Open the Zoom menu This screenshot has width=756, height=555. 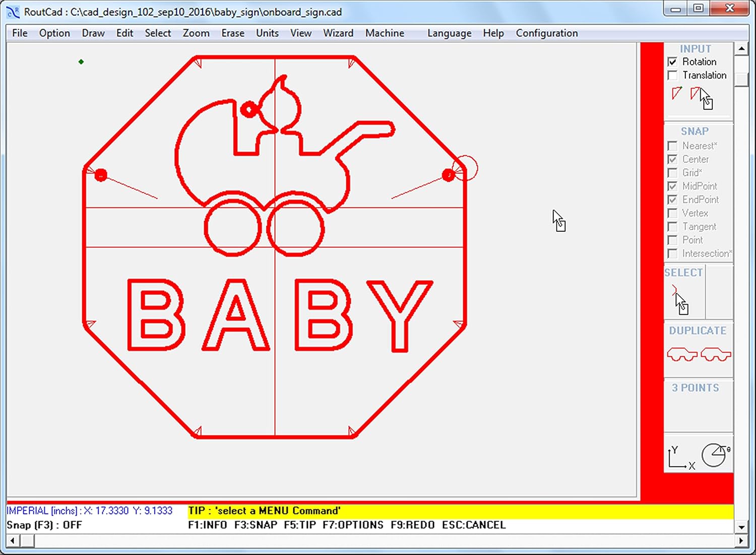[196, 33]
